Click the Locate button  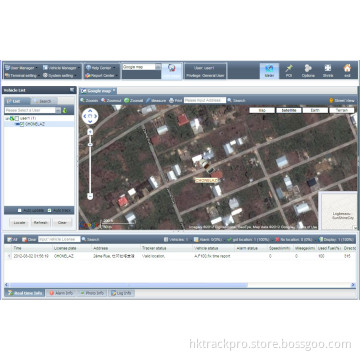pos(19,222)
